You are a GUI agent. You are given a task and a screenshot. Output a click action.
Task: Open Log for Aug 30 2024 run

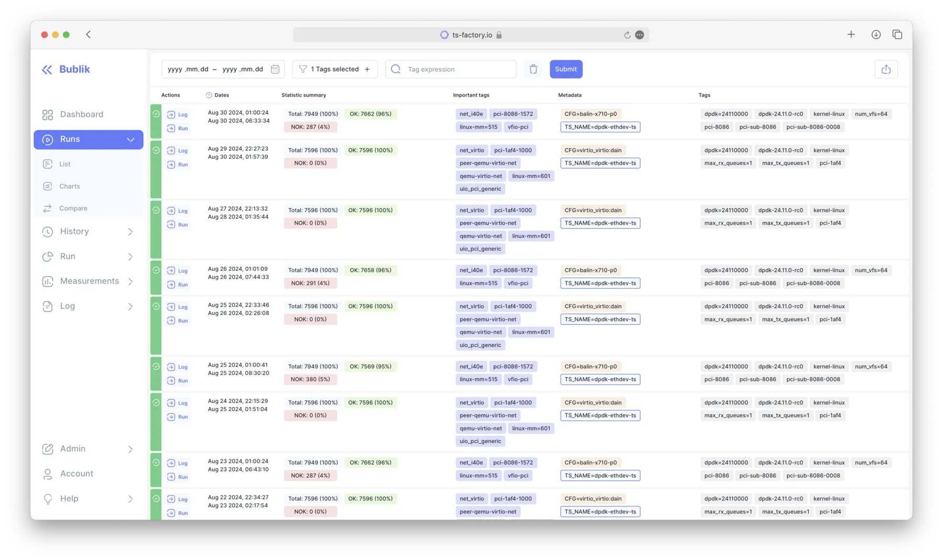coord(178,114)
